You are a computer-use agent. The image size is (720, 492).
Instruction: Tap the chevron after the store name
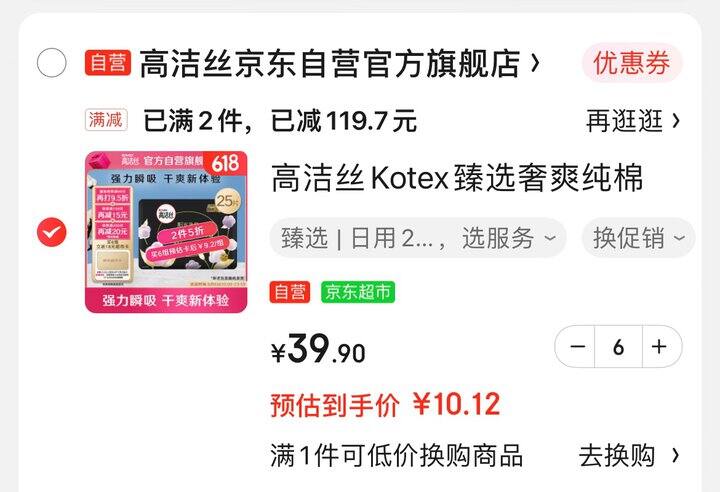pos(534,63)
